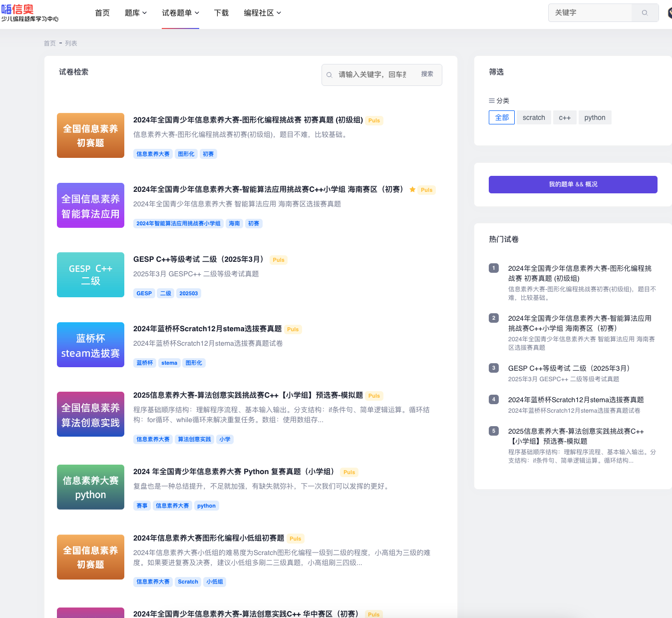The width and height of the screenshot is (672, 618).
Task: Click 列表 breadcrumb link
Action: (x=71, y=43)
